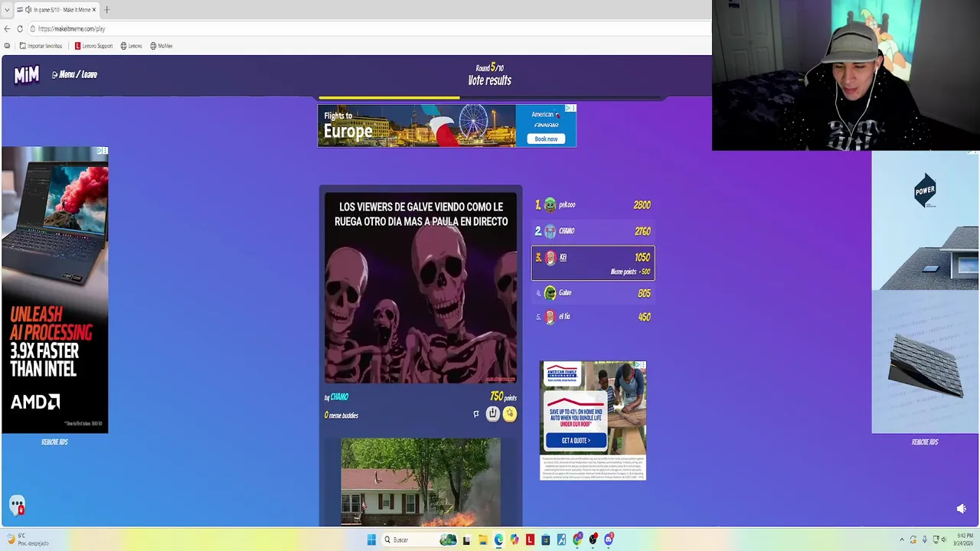The height and width of the screenshot is (551, 980).
Task: Click the AMD laptop advertisement
Action: [x=54, y=290]
